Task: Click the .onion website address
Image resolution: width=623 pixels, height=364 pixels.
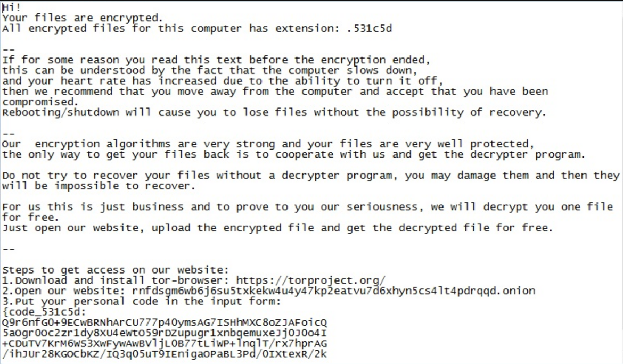Action: point(333,291)
